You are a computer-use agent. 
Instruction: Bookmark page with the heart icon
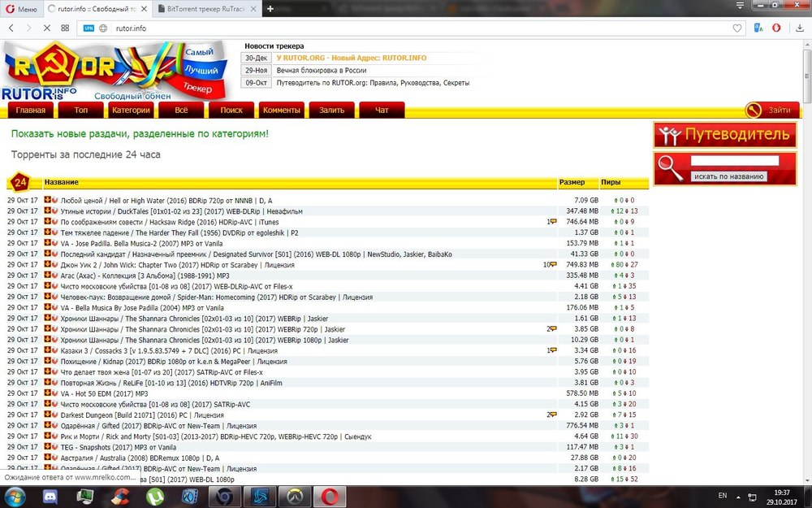point(737,28)
